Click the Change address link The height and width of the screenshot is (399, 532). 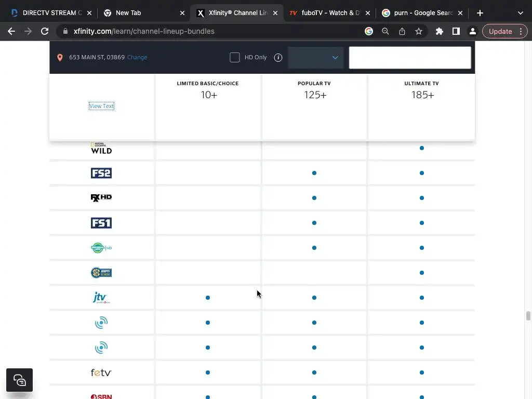(137, 58)
